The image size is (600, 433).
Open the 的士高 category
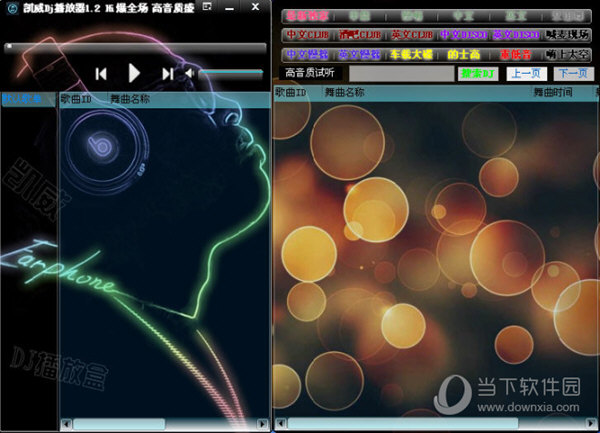pyautogui.click(x=463, y=55)
